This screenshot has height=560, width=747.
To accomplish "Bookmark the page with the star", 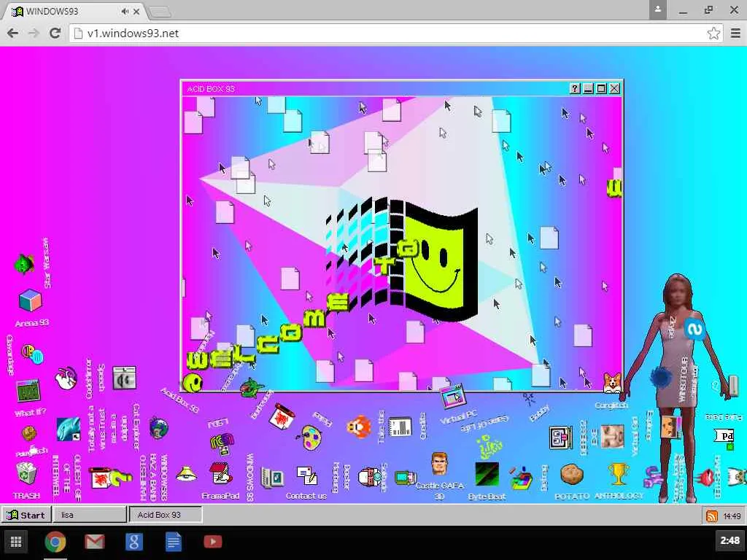I will 713,34.
